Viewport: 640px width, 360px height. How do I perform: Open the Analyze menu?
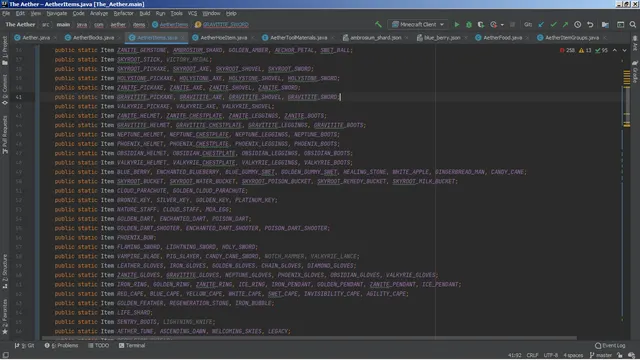pos(99,13)
